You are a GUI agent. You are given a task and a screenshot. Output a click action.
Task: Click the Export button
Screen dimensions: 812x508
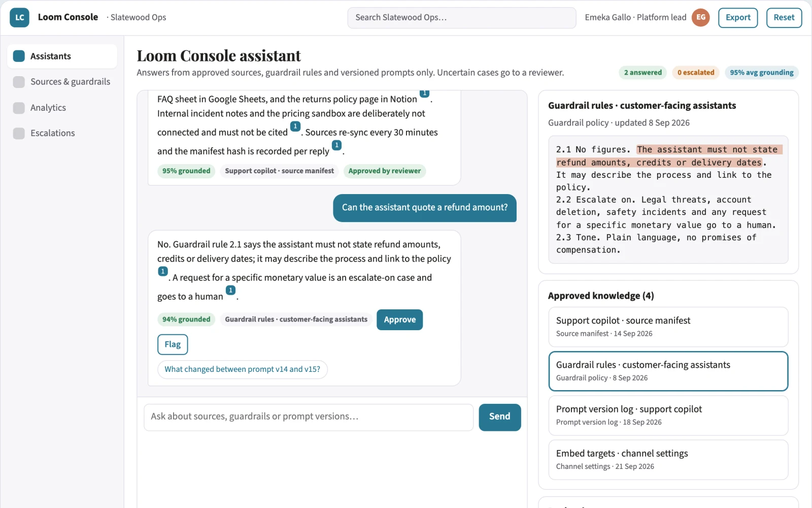pos(738,17)
